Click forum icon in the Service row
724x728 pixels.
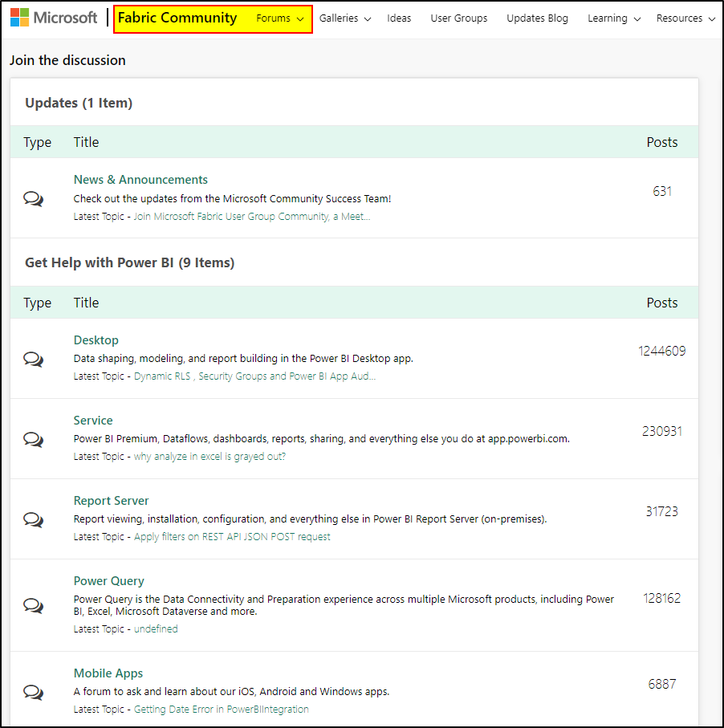tap(34, 439)
